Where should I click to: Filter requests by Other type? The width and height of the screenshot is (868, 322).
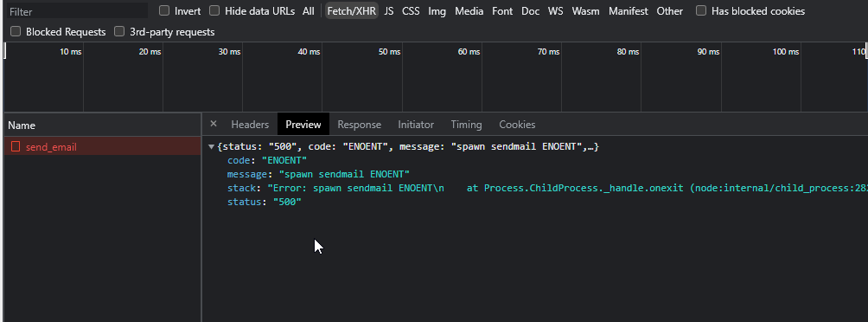(670, 11)
